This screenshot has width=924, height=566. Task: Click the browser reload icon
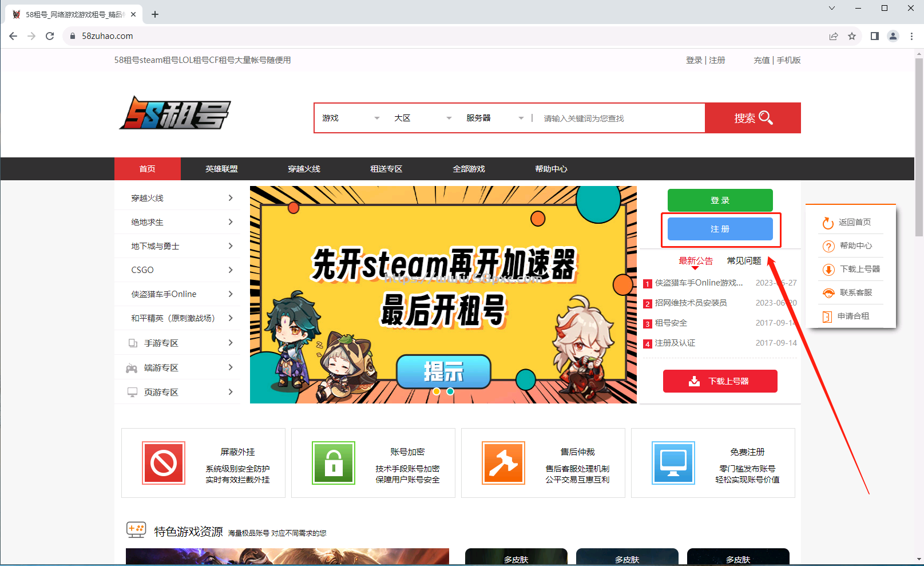[x=50, y=36]
